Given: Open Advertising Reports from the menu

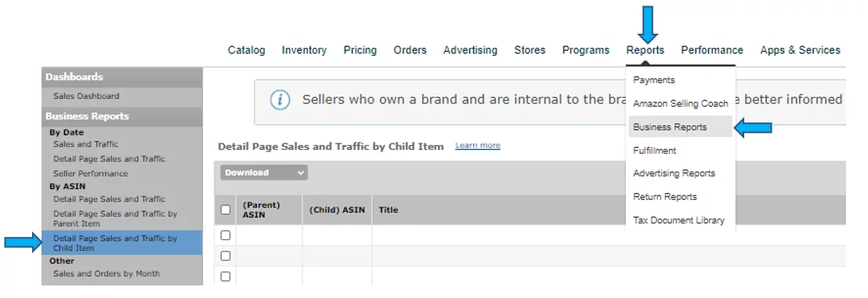Looking at the screenshot, I should tap(674, 173).
